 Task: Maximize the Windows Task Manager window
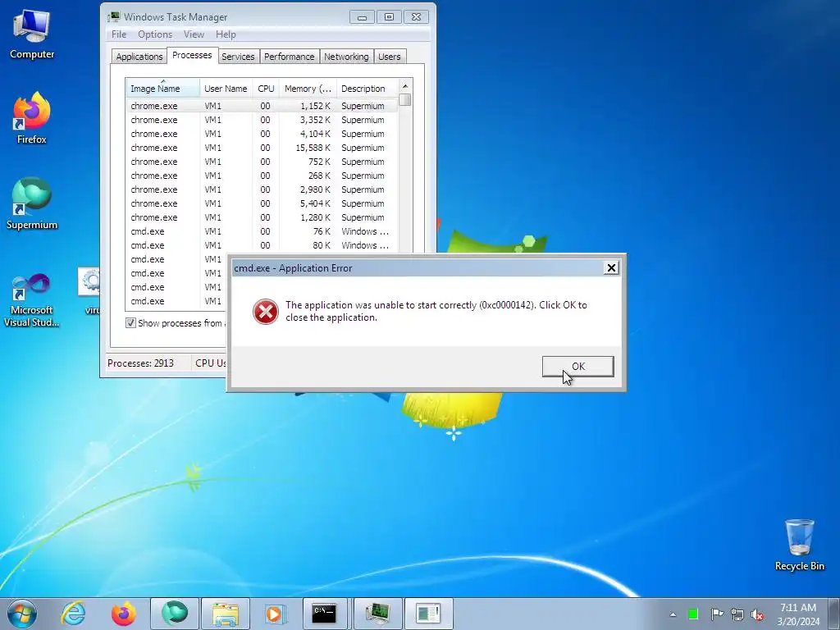tap(390, 17)
